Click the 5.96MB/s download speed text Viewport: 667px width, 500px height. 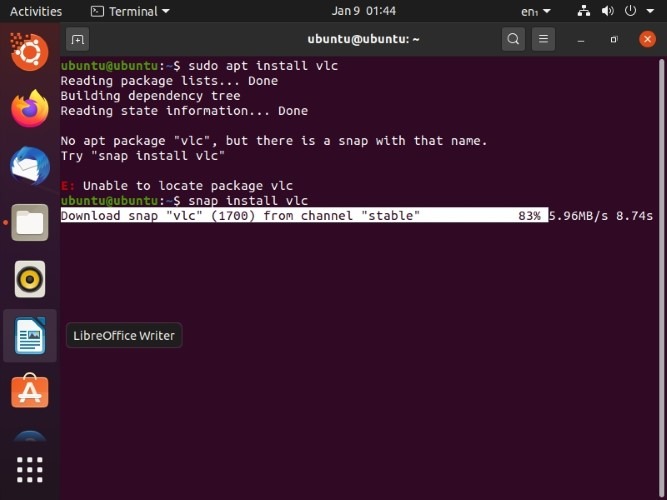tap(579, 216)
